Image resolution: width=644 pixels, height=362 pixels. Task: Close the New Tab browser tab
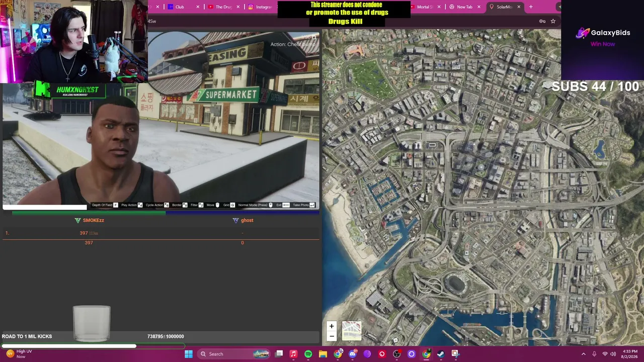pos(479,7)
